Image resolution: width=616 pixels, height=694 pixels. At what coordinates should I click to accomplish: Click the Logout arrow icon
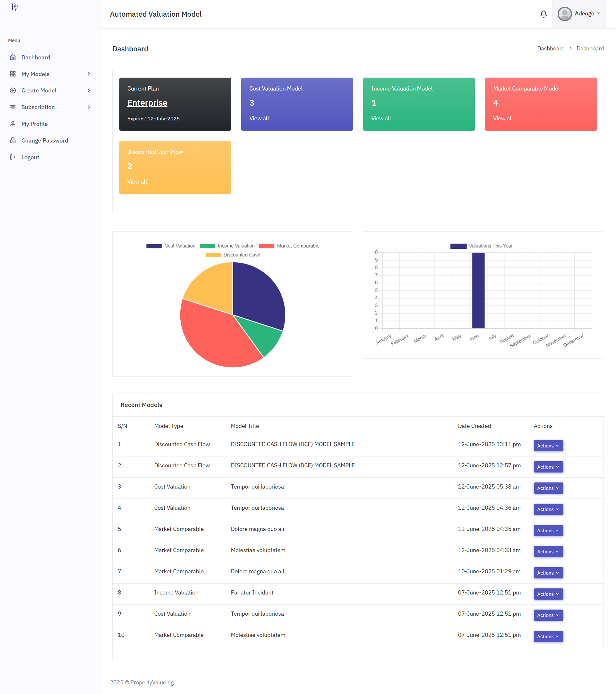[13, 157]
